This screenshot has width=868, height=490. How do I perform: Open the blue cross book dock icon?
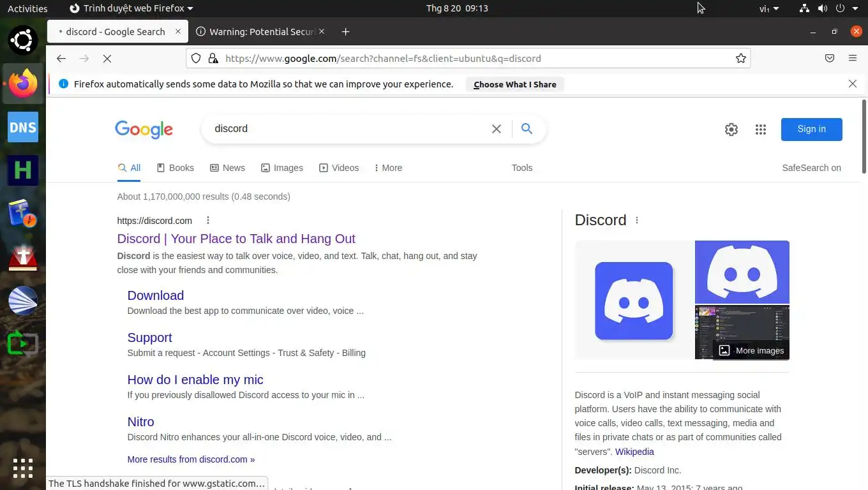coord(23,214)
